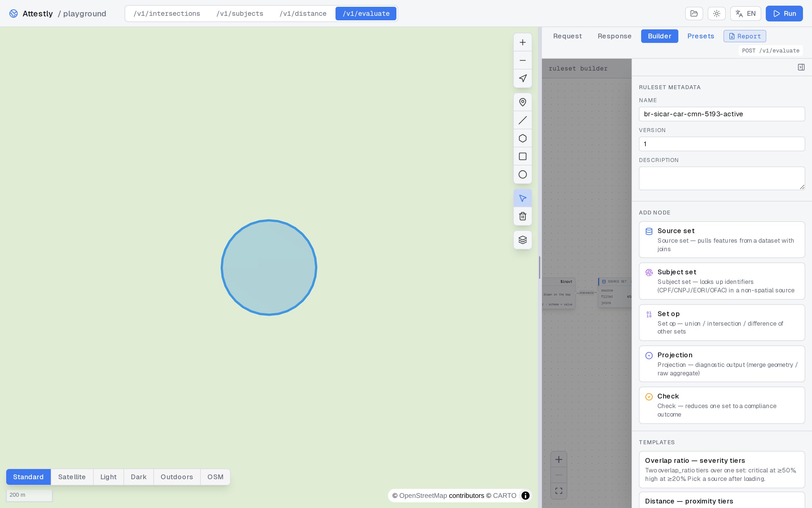Switch basemap to Satellite
The width and height of the screenshot is (812, 508).
coord(72,477)
